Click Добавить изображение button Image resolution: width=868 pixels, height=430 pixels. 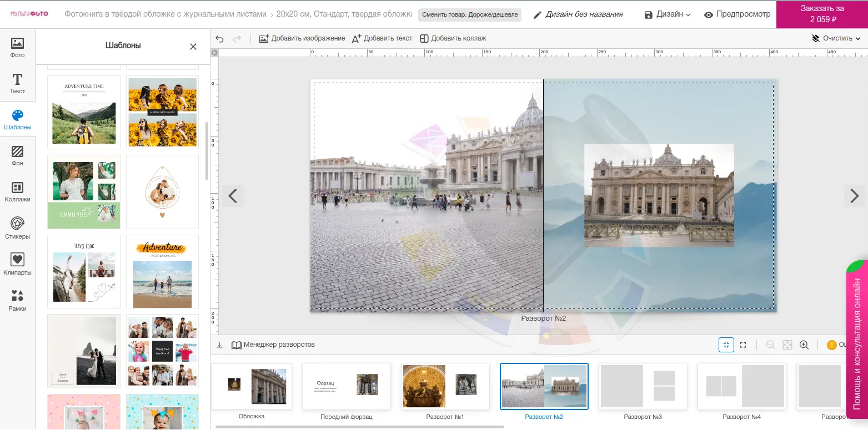(x=302, y=38)
